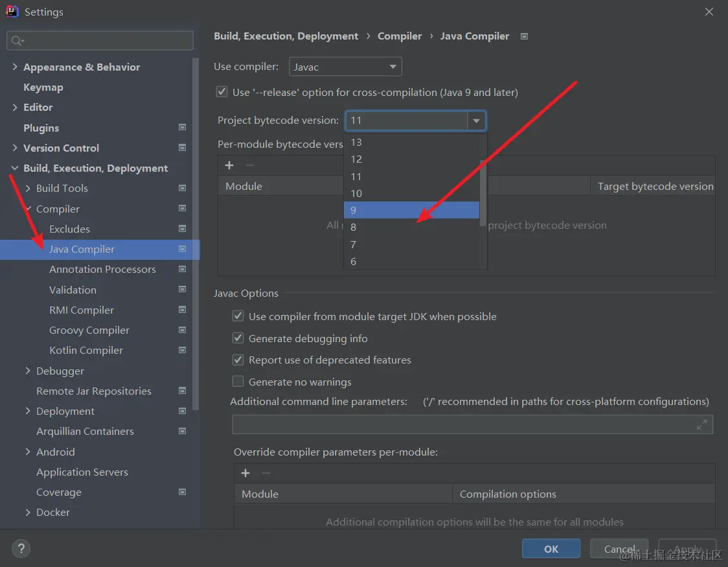Screen dimensions: 728x567
Task: Click the project-level icon beside Remote Jar Repositories
Action: 183,391
